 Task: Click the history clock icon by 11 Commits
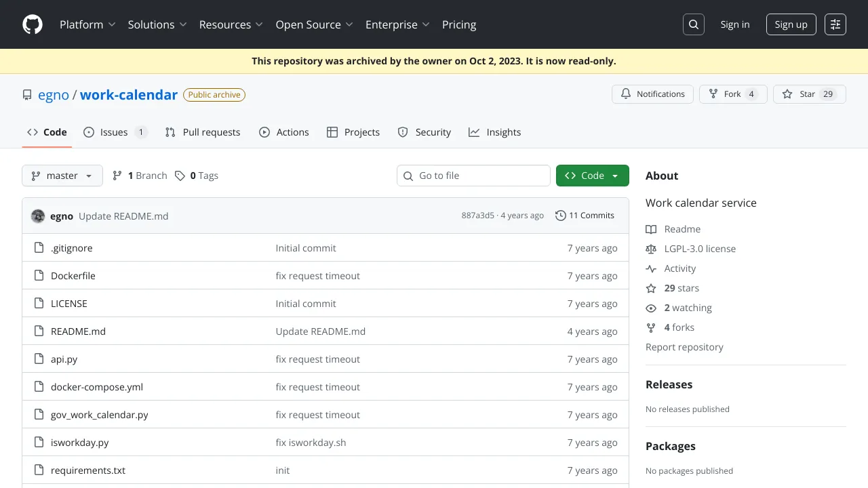point(560,216)
